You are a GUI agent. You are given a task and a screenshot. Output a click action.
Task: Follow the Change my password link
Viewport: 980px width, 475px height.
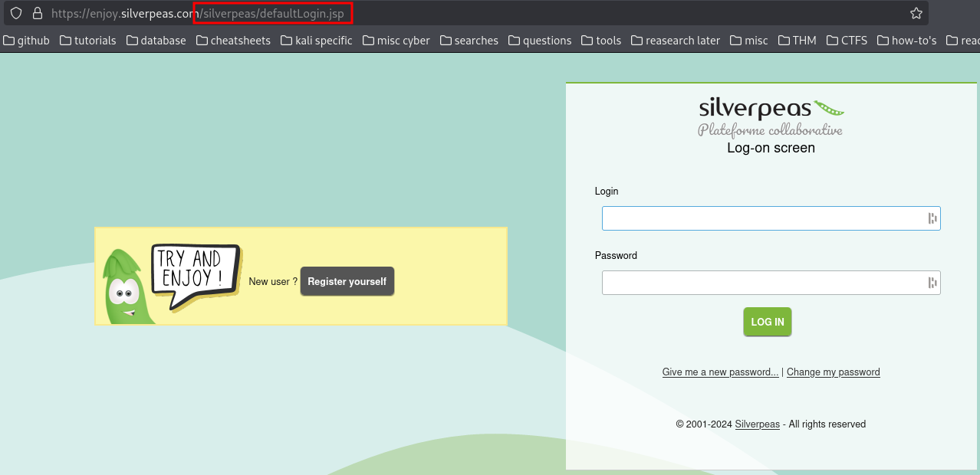pyautogui.click(x=834, y=372)
